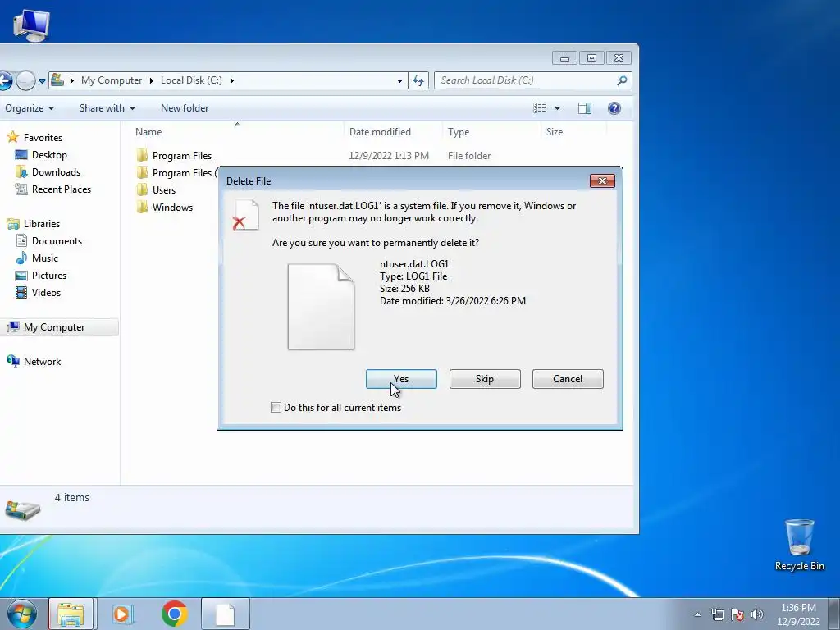Click the Back navigation button

tap(6, 81)
